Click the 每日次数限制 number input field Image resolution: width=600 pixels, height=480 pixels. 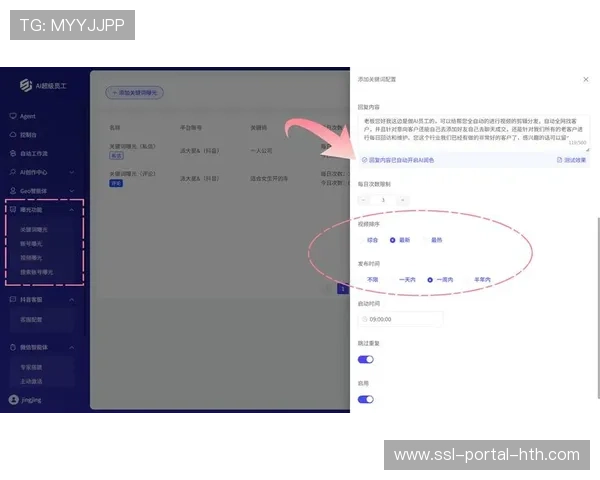383,200
